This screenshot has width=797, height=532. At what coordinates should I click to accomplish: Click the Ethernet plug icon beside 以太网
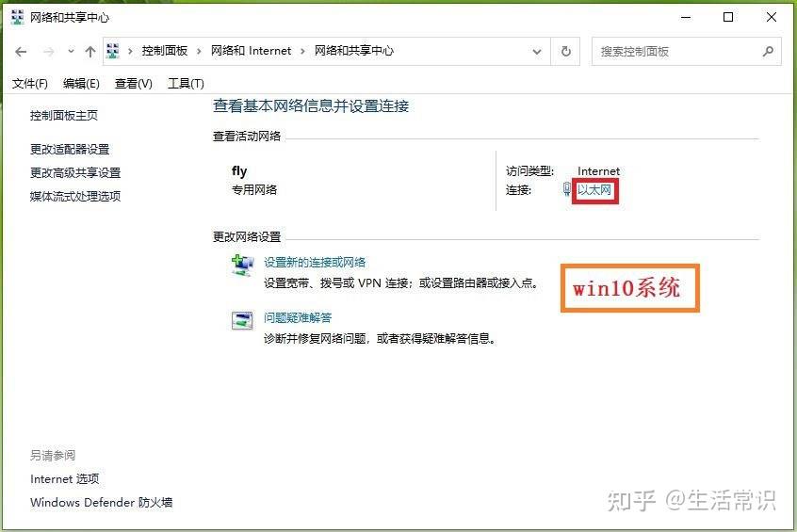[567, 189]
